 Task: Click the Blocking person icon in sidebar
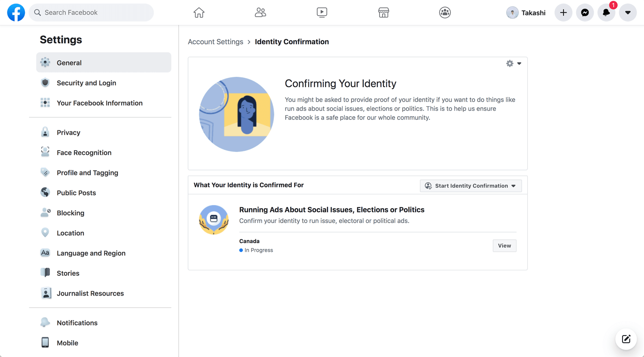click(x=45, y=212)
